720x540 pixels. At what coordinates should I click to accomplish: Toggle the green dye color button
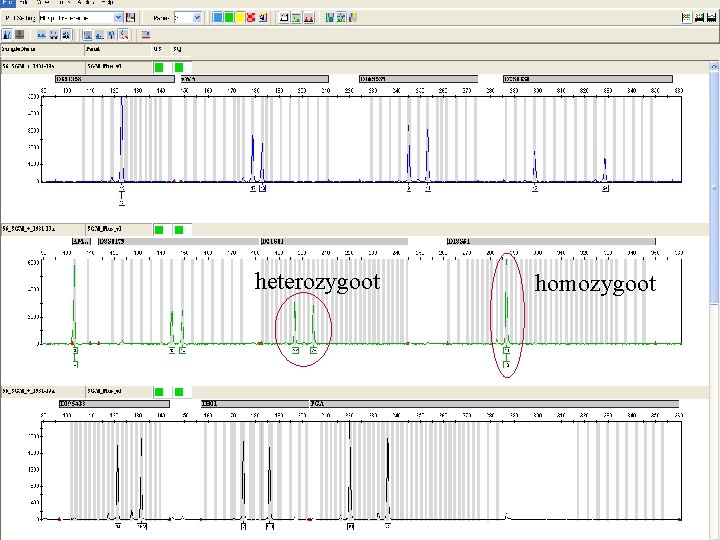(228, 18)
